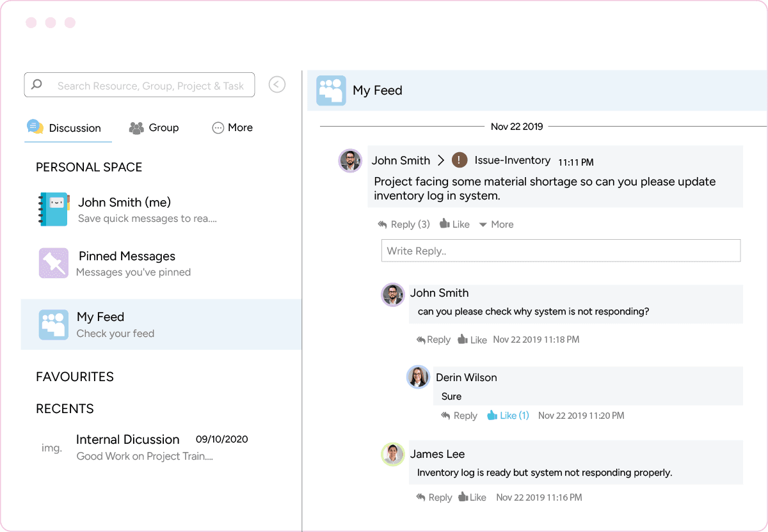The image size is (768, 532).
Task: Open the Issue-Inventory link in post header
Action: pos(512,160)
